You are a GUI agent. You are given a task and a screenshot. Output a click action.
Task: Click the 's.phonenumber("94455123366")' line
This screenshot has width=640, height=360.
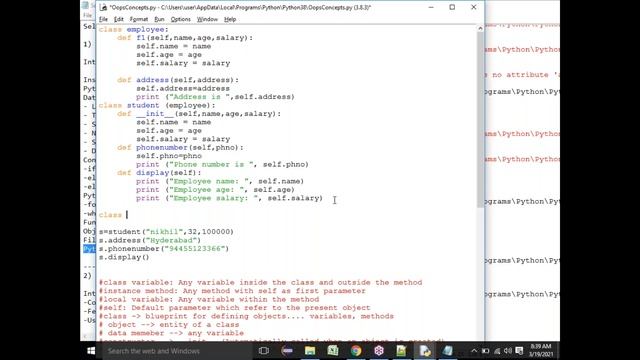coord(164,249)
